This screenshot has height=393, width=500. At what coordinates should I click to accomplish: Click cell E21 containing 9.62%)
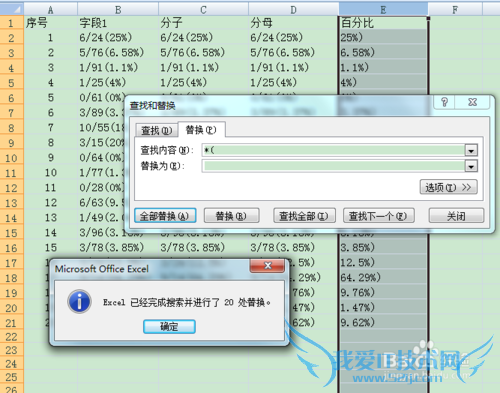click(x=383, y=322)
